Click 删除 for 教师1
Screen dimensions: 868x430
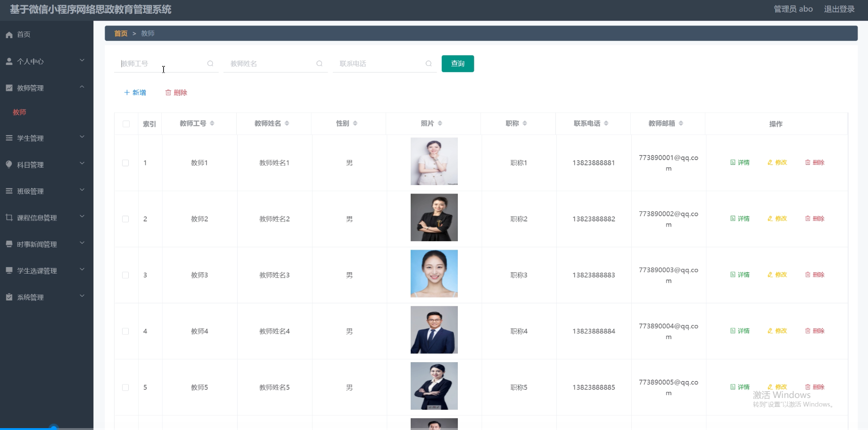click(815, 162)
